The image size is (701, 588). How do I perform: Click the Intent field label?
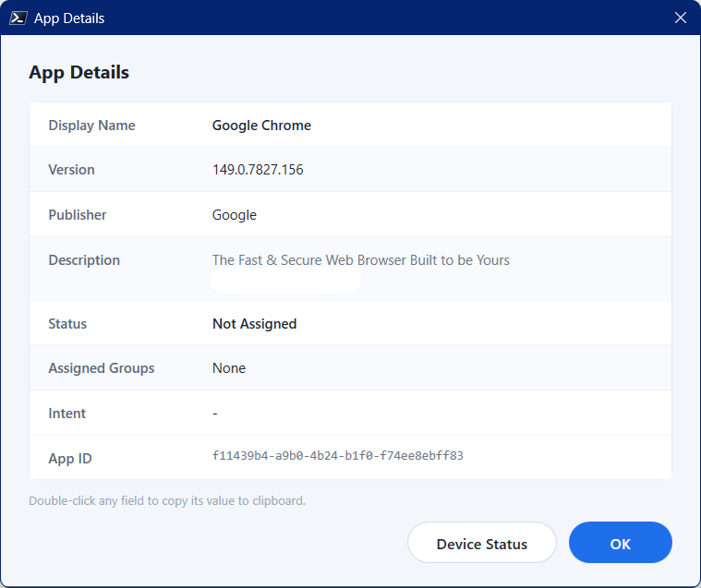pyautogui.click(x=66, y=414)
